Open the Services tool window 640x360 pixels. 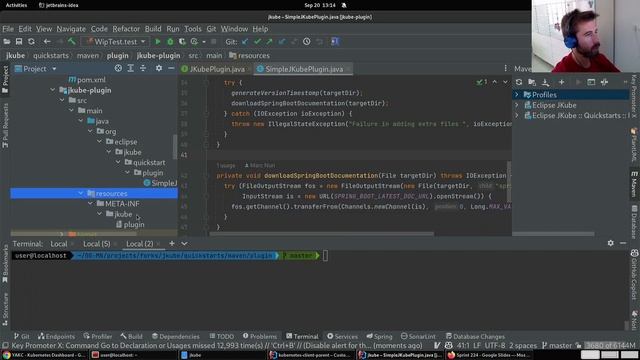(x=342, y=336)
